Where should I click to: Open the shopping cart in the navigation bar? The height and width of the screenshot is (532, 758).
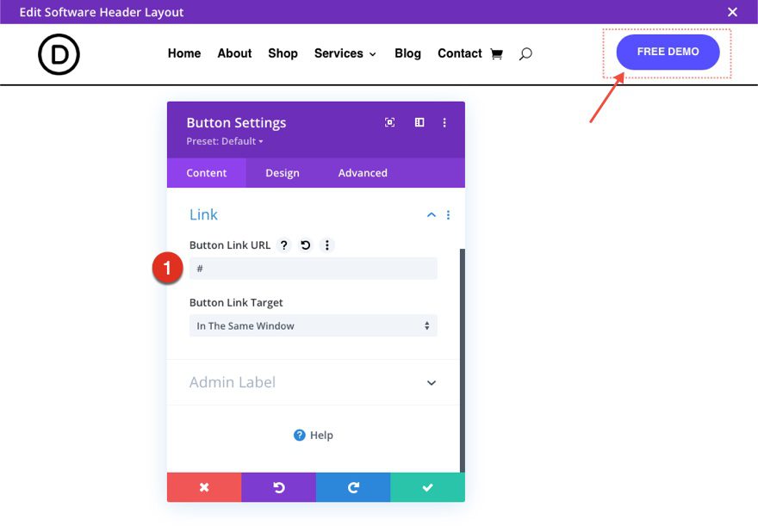[x=497, y=53]
